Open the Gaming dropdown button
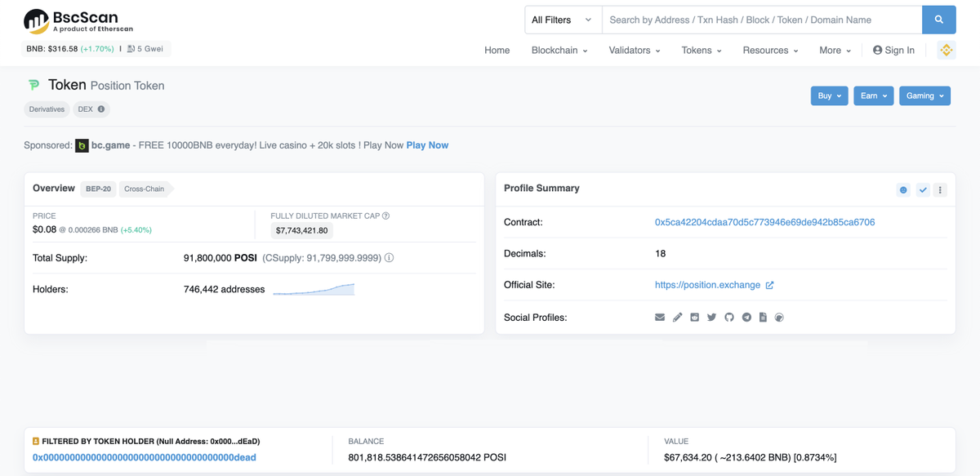The width and height of the screenshot is (980, 476). [x=925, y=96]
